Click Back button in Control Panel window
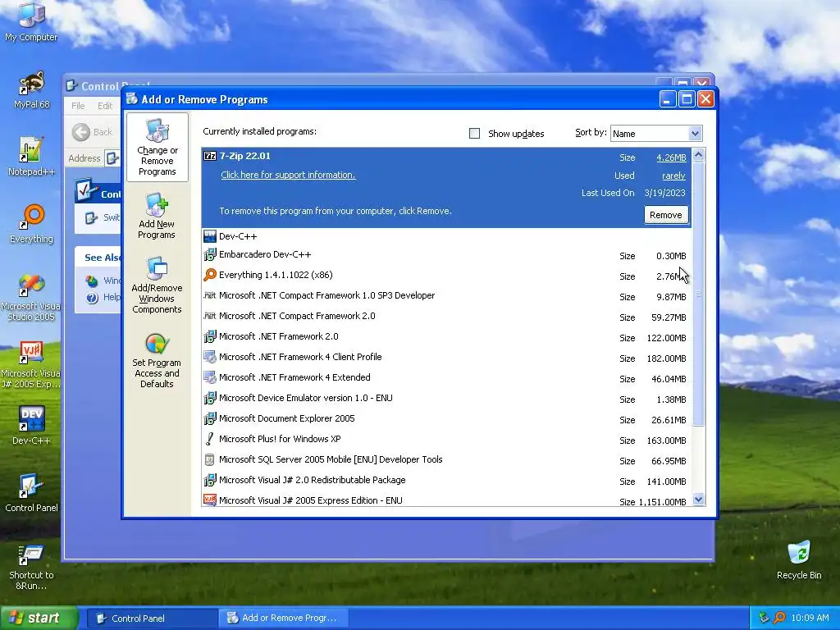Viewport: 840px width, 630px height. tap(93, 132)
